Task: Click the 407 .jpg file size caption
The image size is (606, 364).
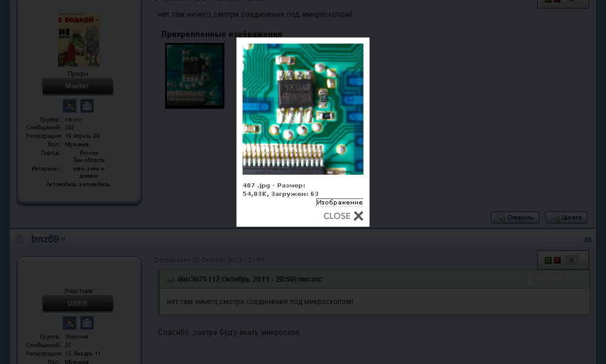Action: [281, 190]
